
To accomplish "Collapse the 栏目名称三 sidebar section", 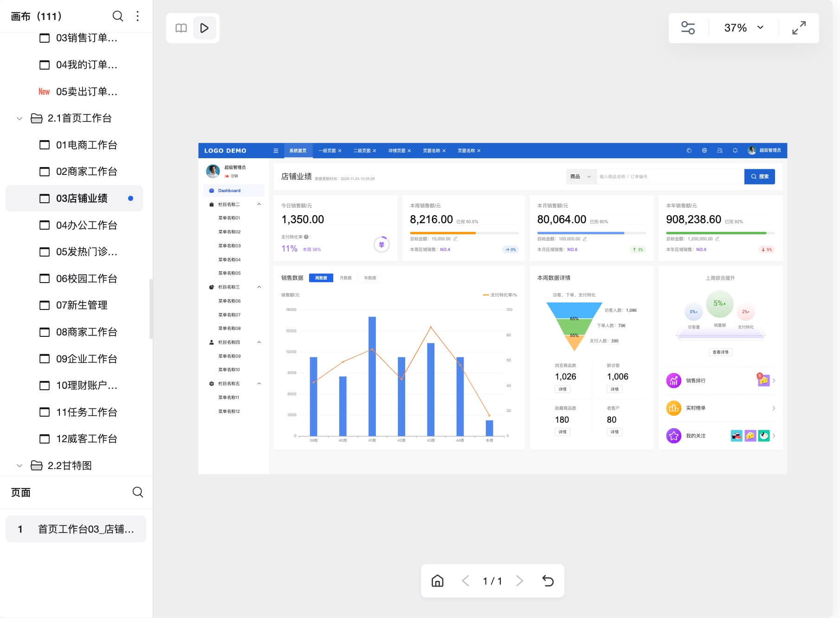I will [x=259, y=287].
